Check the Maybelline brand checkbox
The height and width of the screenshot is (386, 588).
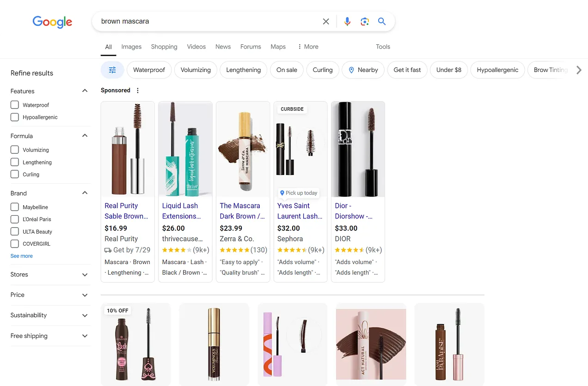tap(15, 207)
